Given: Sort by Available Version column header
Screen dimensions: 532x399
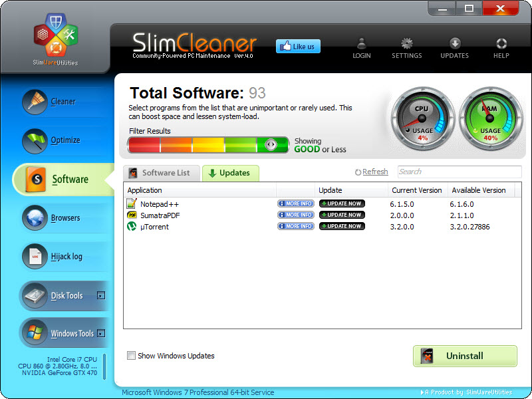Looking at the screenshot, I should click(x=481, y=190).
